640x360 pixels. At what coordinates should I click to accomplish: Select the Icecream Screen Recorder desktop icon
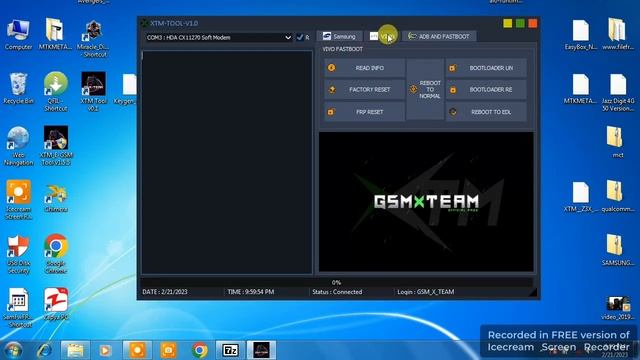pyautogui.click(x=18, y=200)
